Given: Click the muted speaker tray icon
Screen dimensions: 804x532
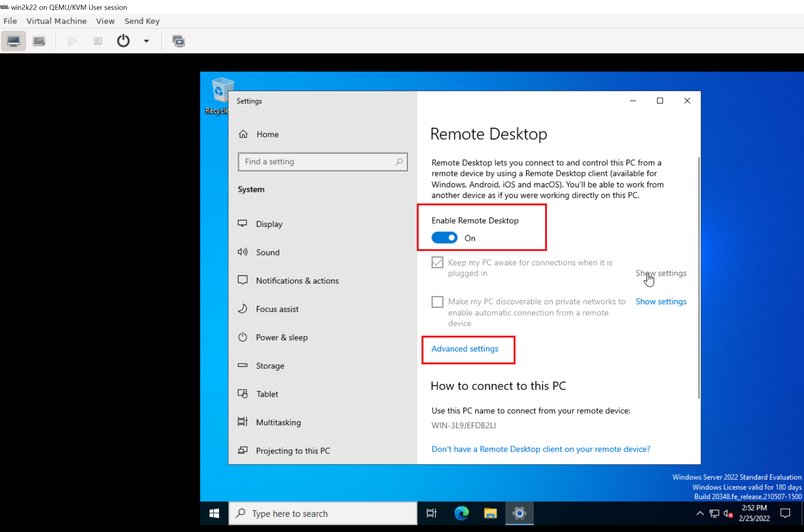Looking at the screenshot, I should point(728,513).
